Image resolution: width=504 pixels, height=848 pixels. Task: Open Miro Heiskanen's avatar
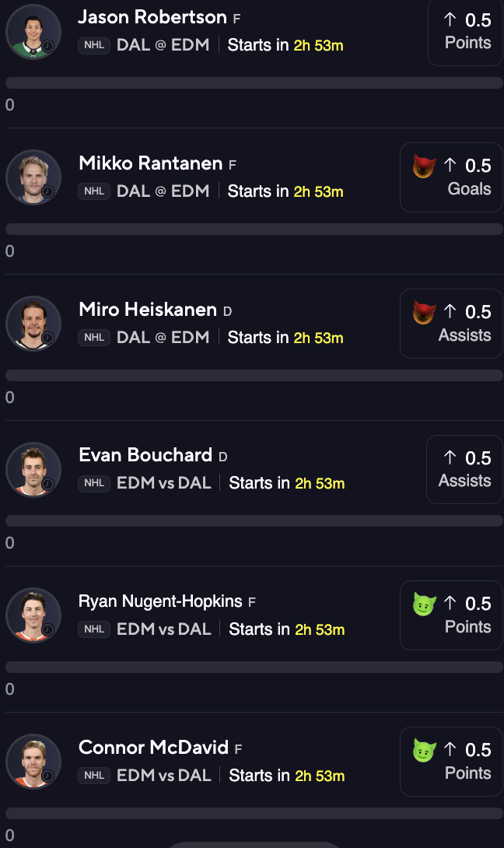(33, 324)
